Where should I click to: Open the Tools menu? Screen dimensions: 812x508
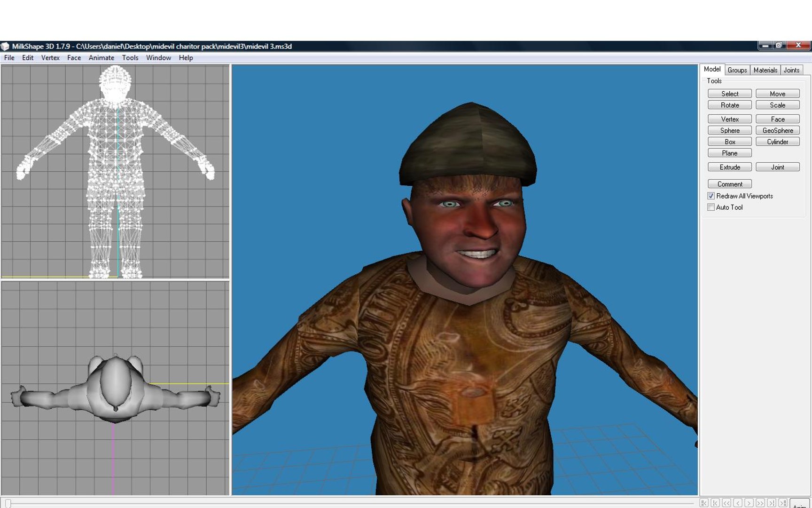(130, 57)
